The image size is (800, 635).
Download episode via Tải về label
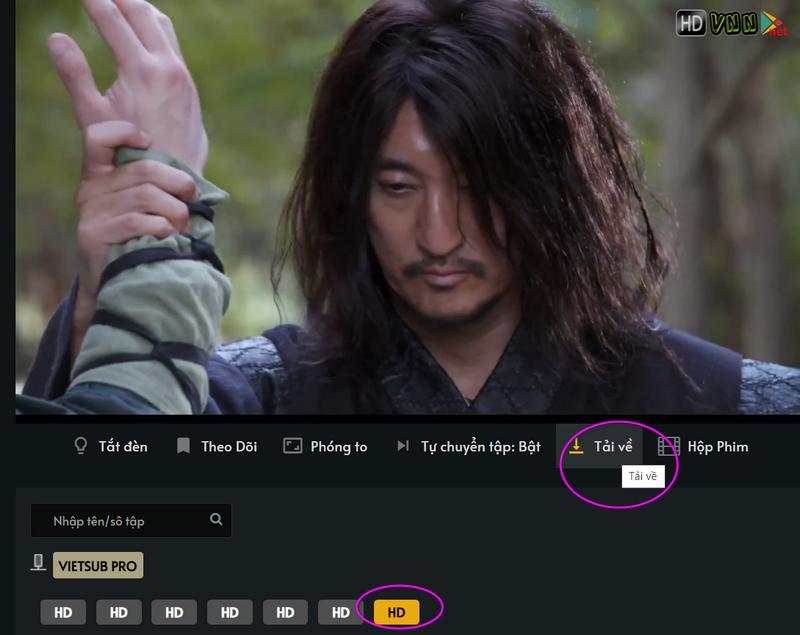[x=613, y=447]
